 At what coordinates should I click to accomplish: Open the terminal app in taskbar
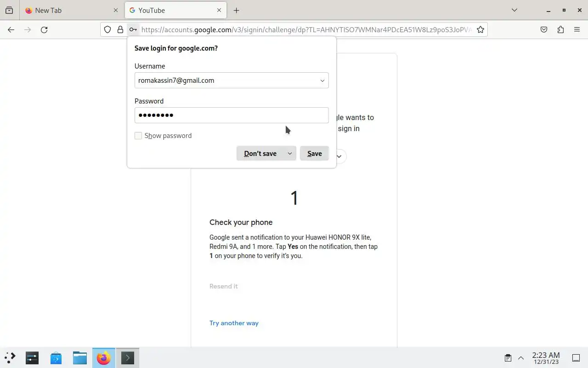(x=127, y=357)
